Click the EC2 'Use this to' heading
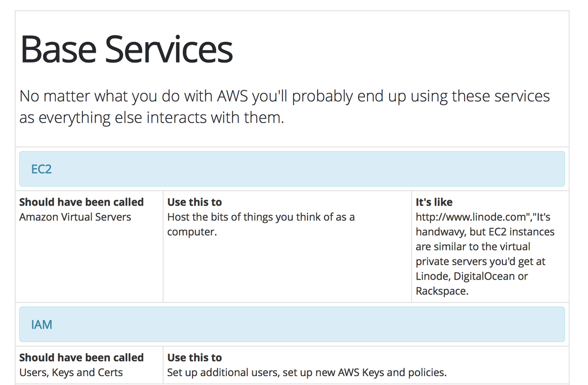The height and width of the screenshot is (385, 588). pyautogui.click(x=194, y=202)
